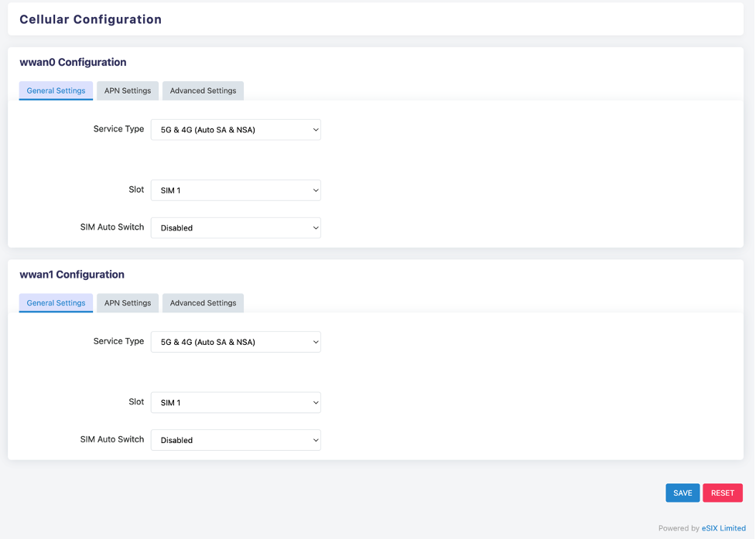Open the wwan0 Service Type dropdown
The height and width of the screenshot is (539, 756).
click(x=236, y=129)
